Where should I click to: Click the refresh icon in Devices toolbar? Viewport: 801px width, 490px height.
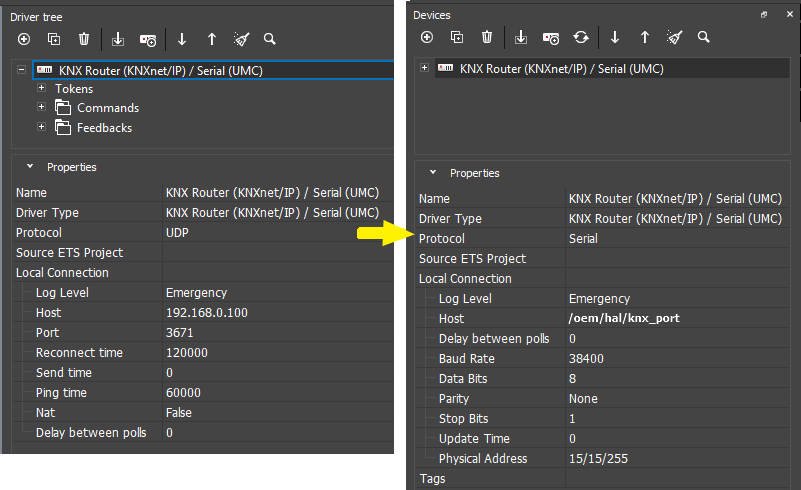581,37
